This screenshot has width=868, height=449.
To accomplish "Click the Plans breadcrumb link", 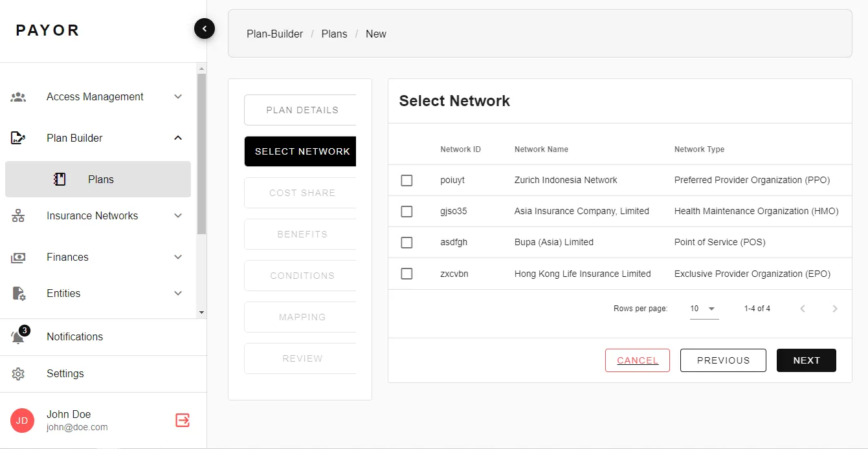I will pos(334,34).
